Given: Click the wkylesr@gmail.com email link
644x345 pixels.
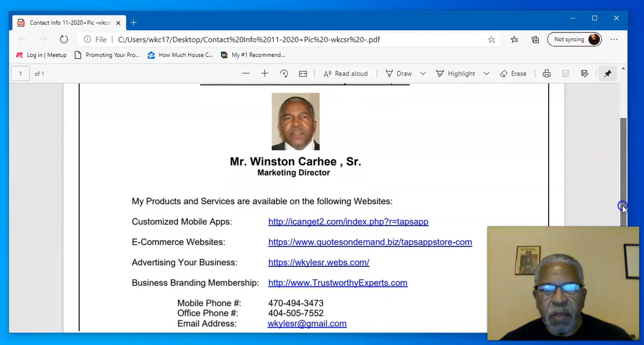Looking at the screenshot, I should point(307,324).
